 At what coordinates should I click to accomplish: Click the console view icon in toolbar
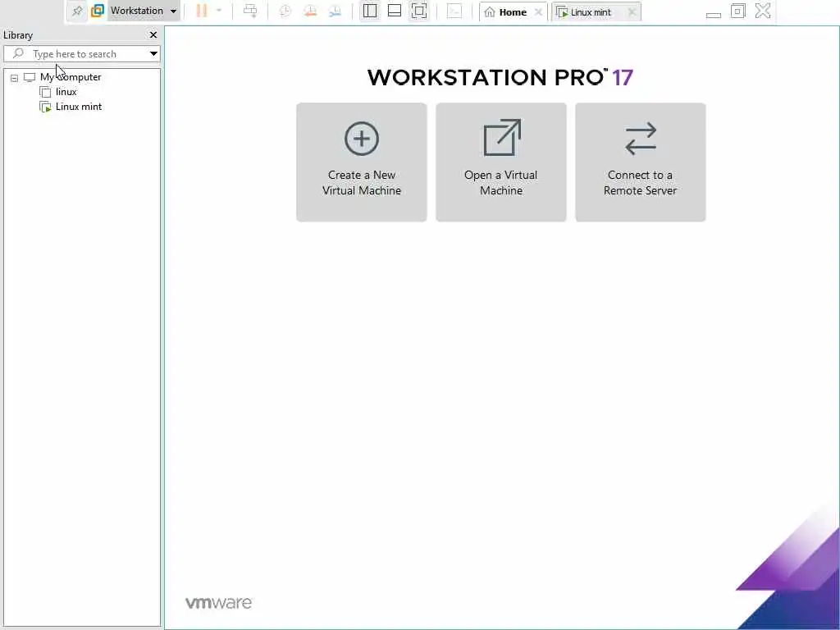454,11
